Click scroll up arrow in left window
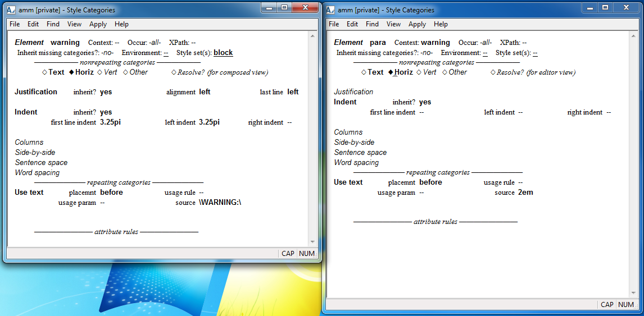 pyautogui.click(x=312, y=36)
